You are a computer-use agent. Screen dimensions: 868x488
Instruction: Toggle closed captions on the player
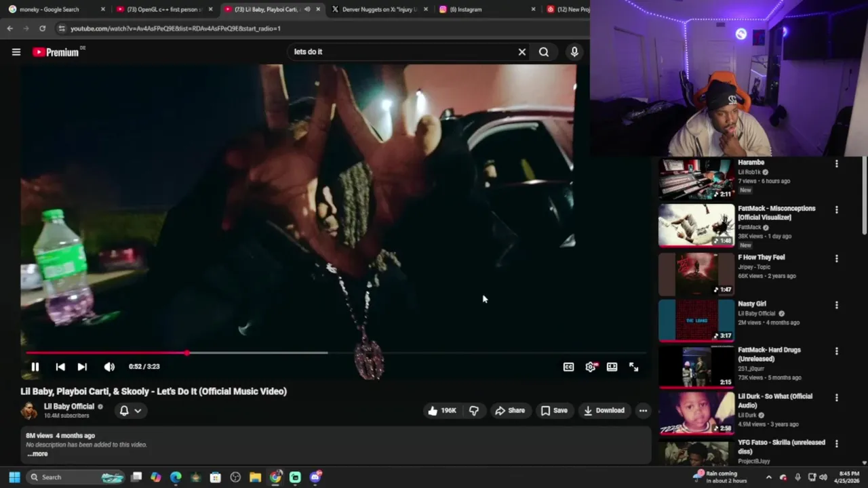click(569, 367)
